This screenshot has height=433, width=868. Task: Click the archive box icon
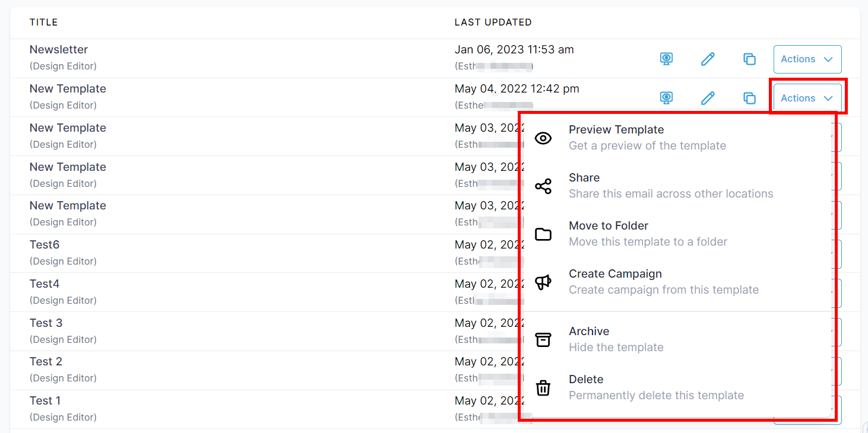tap(543, 340)
